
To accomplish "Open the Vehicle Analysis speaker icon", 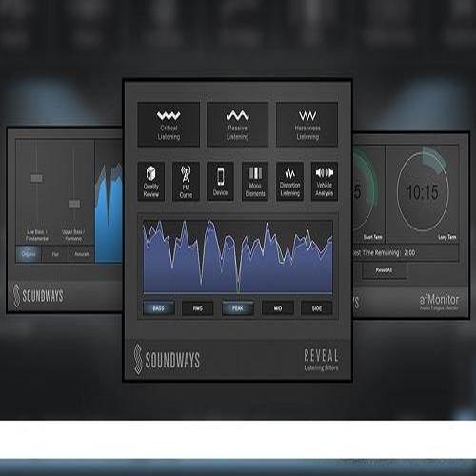I will [x=325, y=182].
